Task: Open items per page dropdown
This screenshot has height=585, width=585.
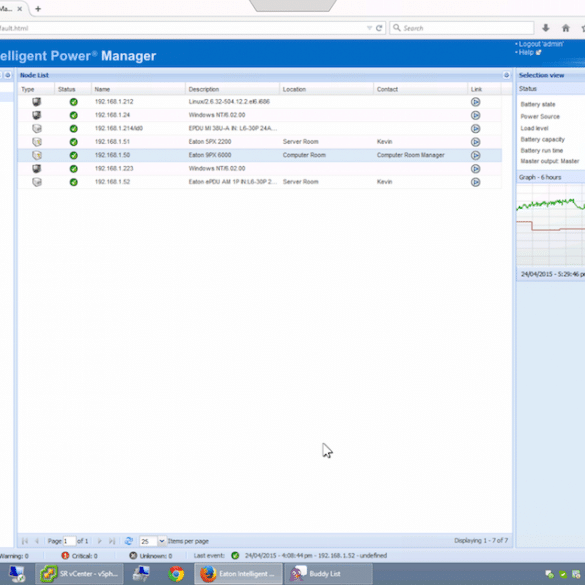Action: point(162,541)
